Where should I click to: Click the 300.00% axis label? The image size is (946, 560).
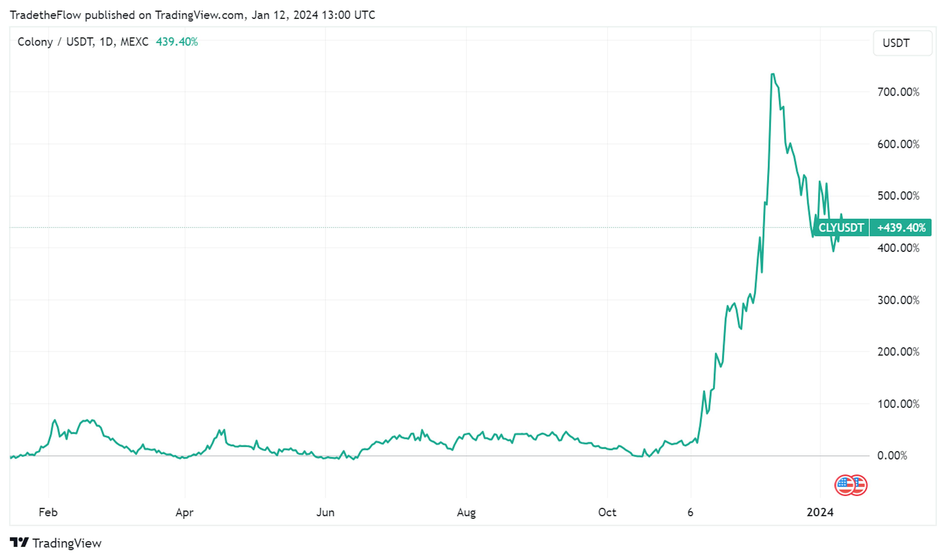point(898,300)
